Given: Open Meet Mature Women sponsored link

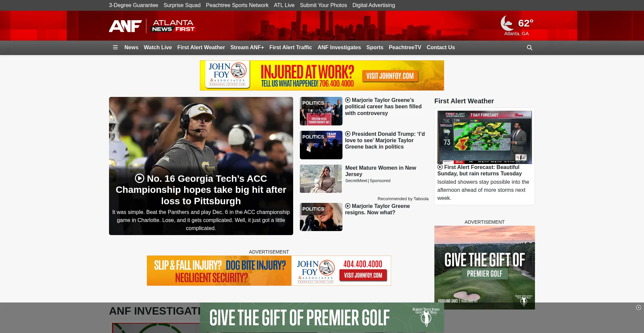Looking at the screenshot, I should [x=381, y=171].
